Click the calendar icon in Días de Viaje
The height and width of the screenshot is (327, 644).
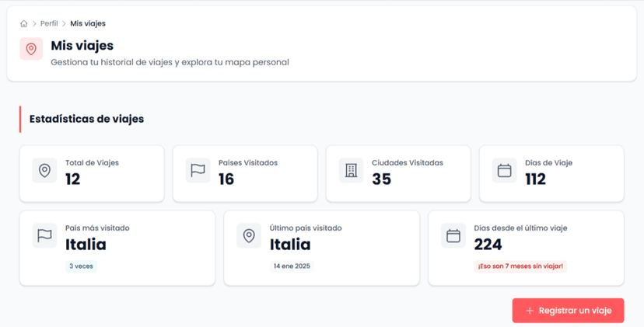pyautogui.click(x=504, y=171)
